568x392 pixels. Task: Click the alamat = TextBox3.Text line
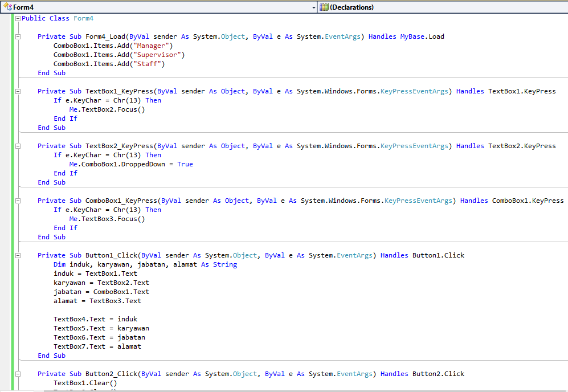tap(97, 301)
